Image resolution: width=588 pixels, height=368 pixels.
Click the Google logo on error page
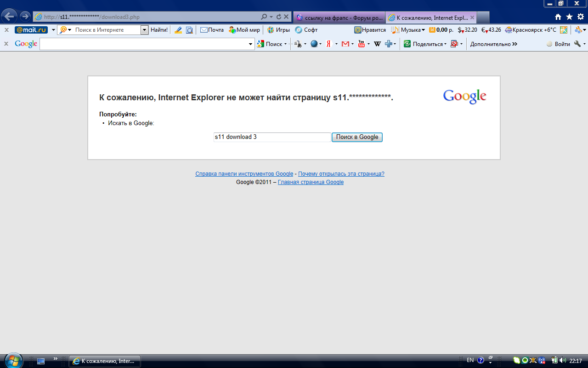[x=464, y=97]
